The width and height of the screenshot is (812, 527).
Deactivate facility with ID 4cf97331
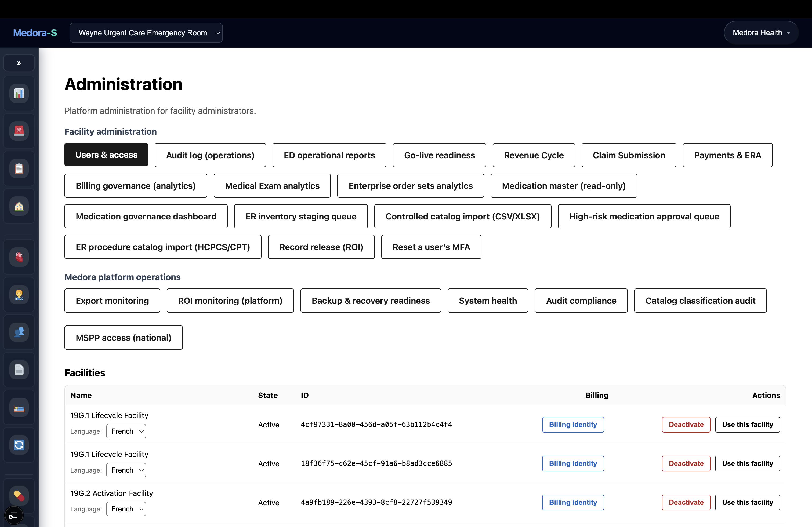[686, 425]
